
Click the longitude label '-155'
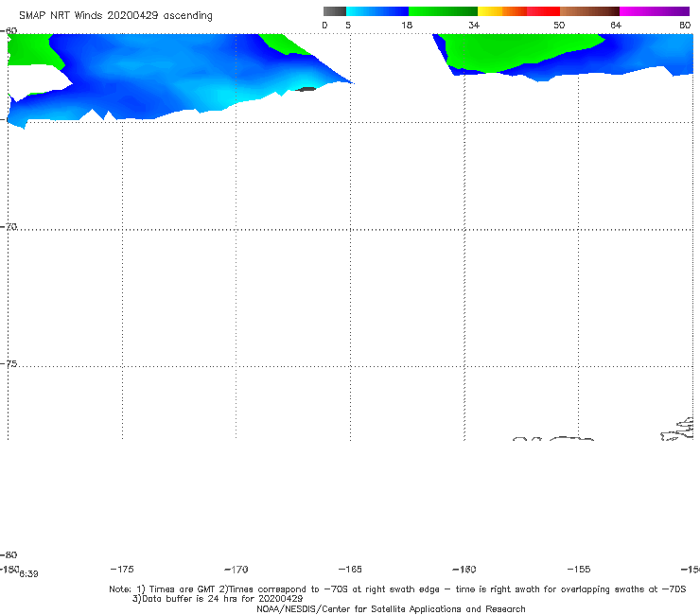(579, 569)
